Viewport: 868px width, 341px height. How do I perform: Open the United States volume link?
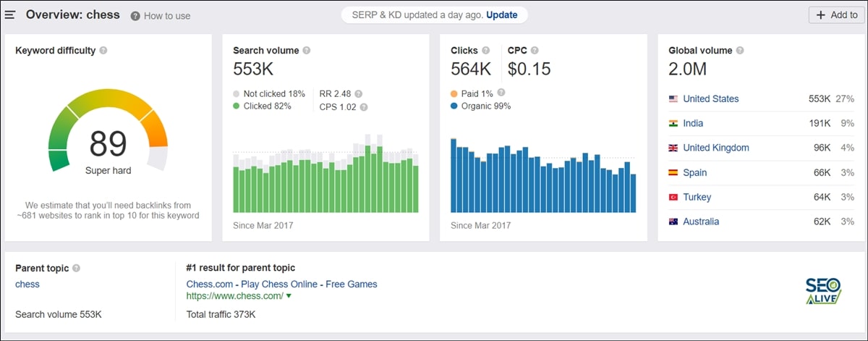tap(710, 99)
